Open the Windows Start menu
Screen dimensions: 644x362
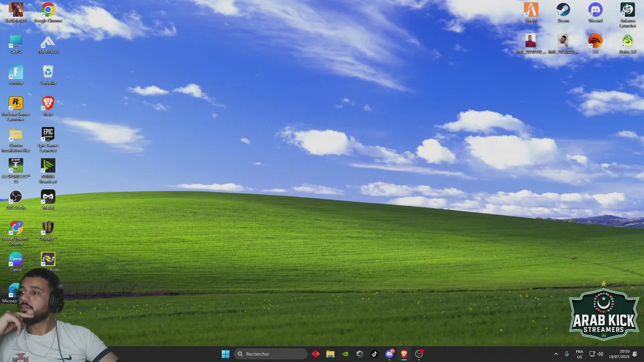tap(225, 354)
